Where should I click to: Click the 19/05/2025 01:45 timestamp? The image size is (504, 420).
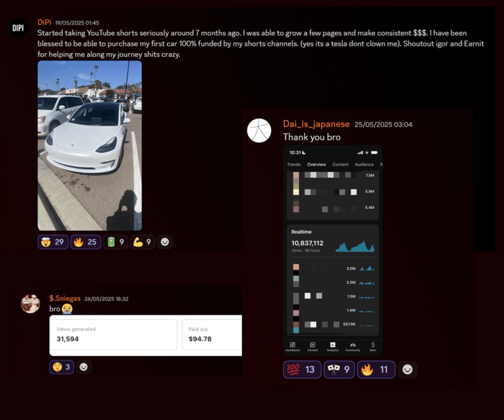(x=77, y=23)
